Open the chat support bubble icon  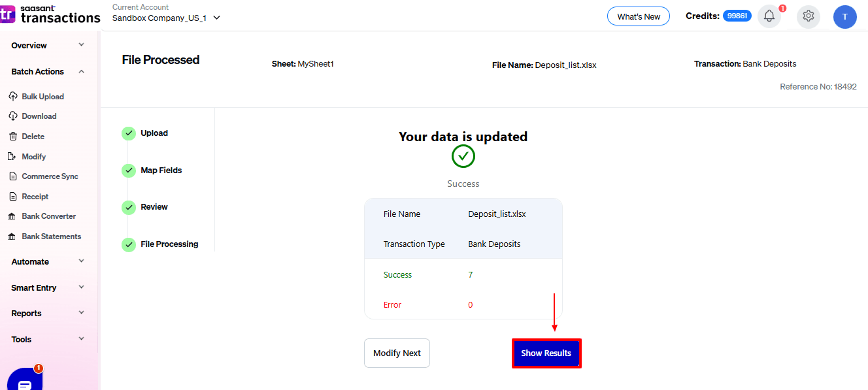click(25, 383)
